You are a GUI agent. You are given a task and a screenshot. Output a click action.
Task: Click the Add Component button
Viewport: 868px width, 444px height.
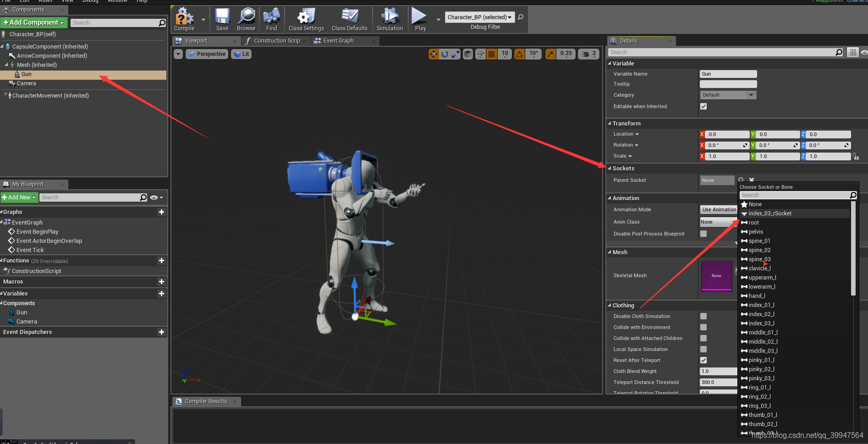pyautogui.click(x=34, y=22)
